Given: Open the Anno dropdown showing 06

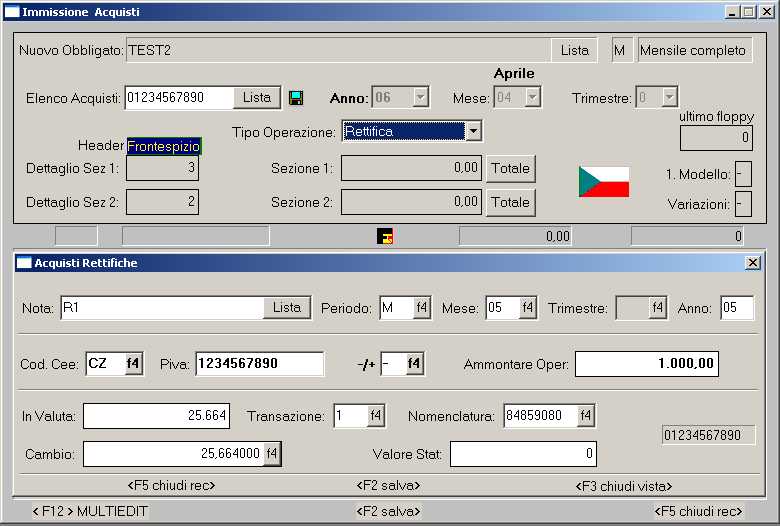Looking at the screenshot, I should click(x=421, y=97).
